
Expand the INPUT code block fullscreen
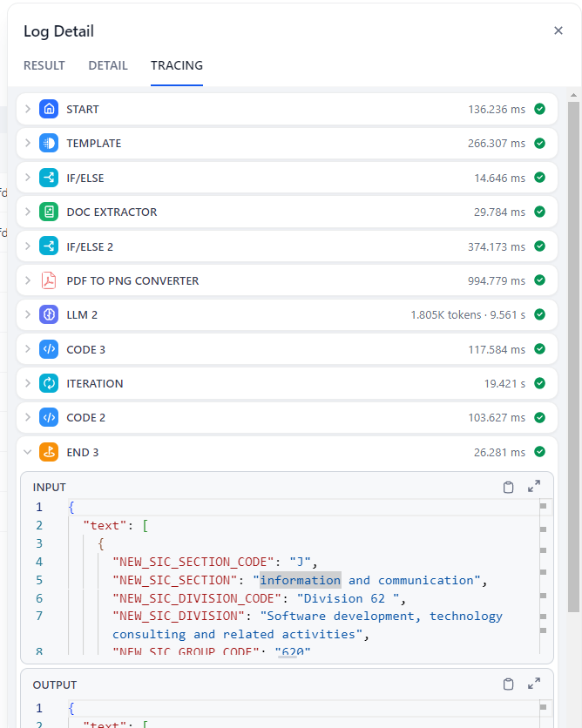click(534, 487)
